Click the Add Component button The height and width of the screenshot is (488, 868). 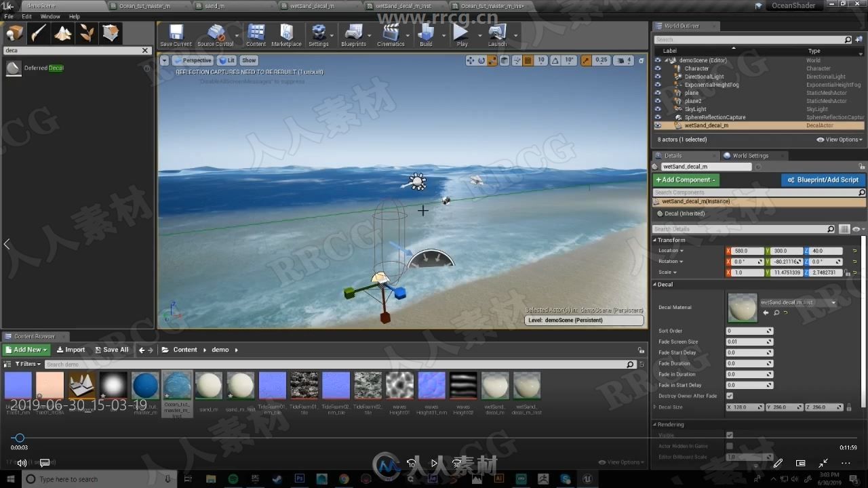pos(686,180)
